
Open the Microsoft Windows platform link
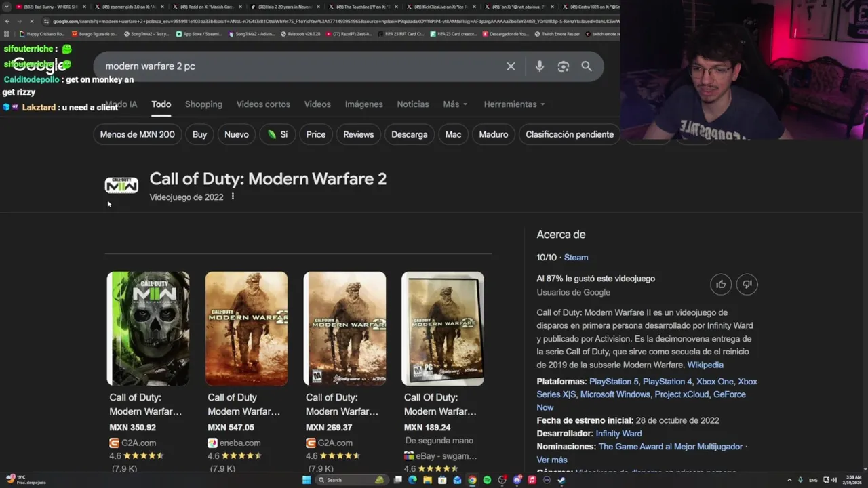click(x=615, y=394)
